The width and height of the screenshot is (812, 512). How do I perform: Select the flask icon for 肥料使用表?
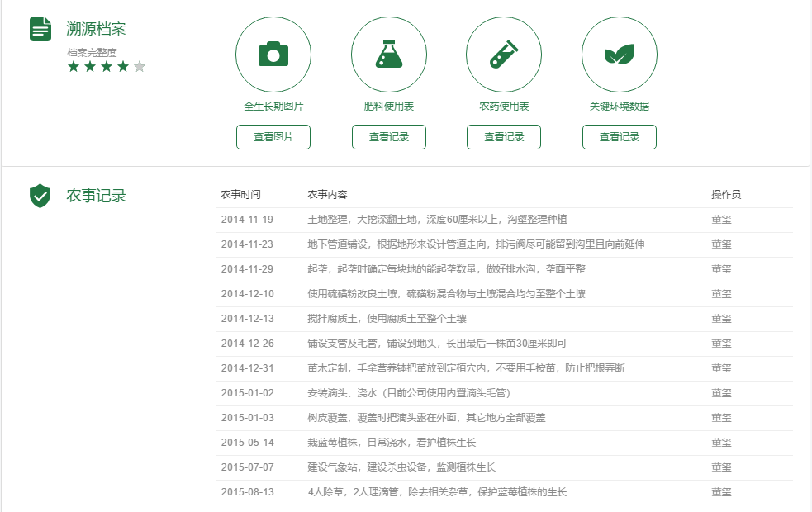[389, 54]
